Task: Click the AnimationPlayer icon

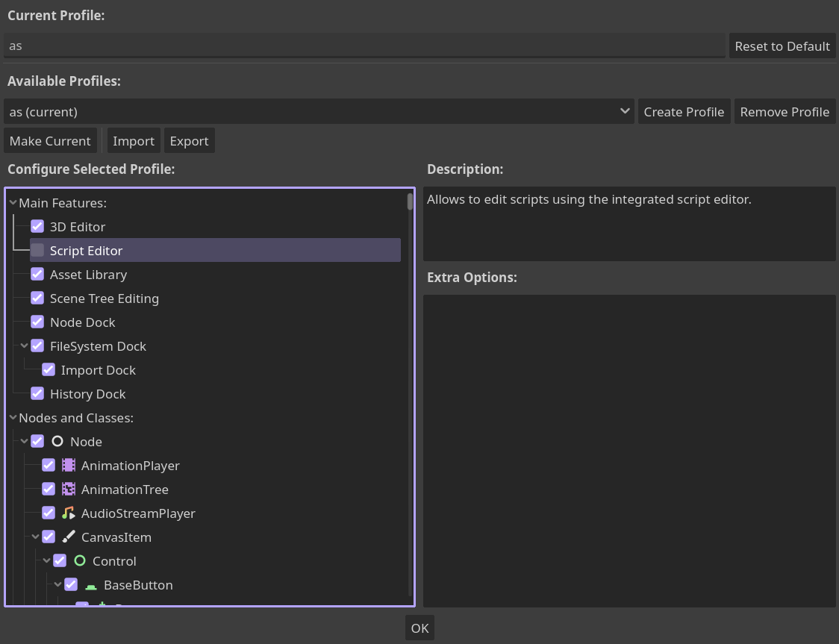Action: coord(69,465)
